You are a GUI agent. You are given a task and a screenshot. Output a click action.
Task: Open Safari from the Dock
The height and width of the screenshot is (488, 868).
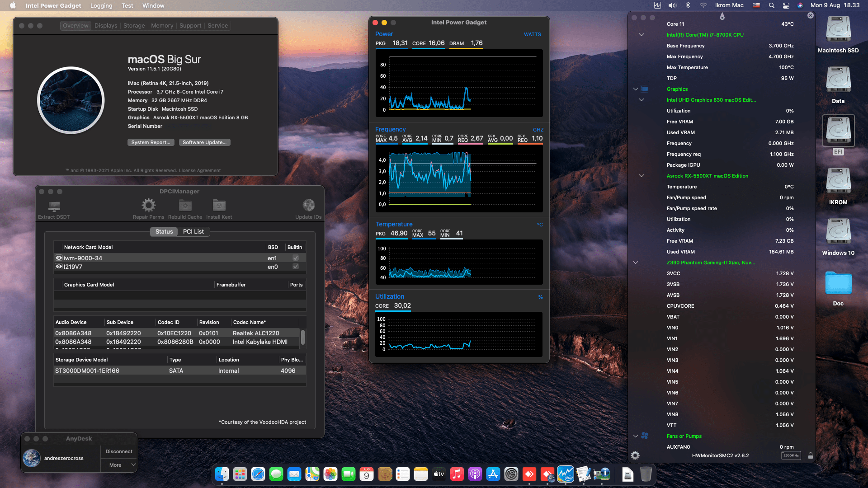pyautogui.click(x=258, y=474)
